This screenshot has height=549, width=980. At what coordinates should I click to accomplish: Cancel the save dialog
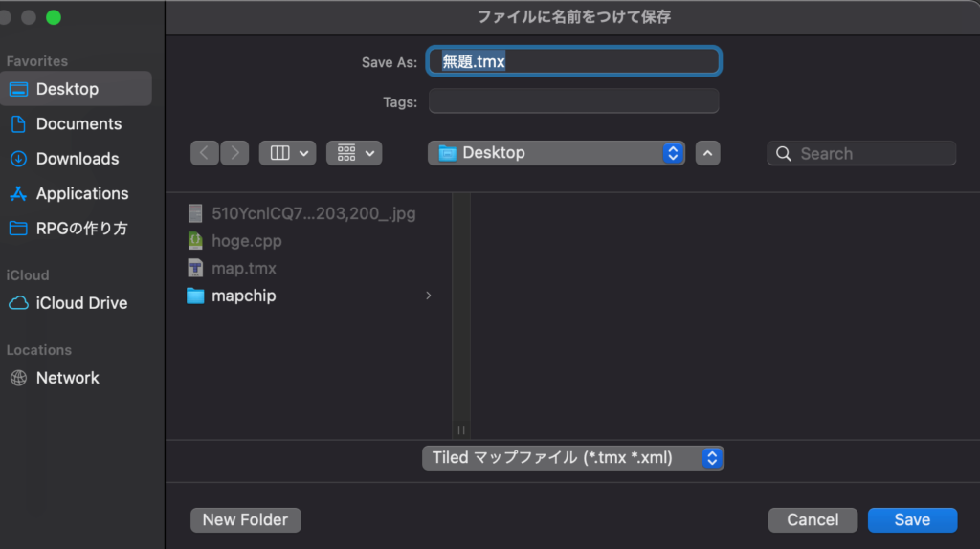[813, 520]
